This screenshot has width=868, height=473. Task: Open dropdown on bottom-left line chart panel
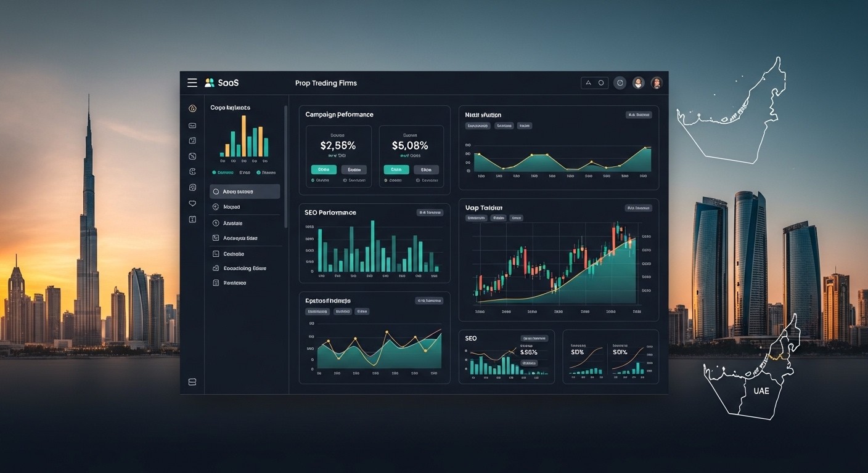(x=429, y=301)
